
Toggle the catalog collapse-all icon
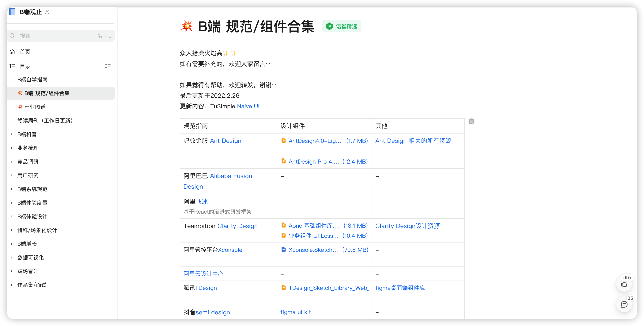click(x=108, y=66)
